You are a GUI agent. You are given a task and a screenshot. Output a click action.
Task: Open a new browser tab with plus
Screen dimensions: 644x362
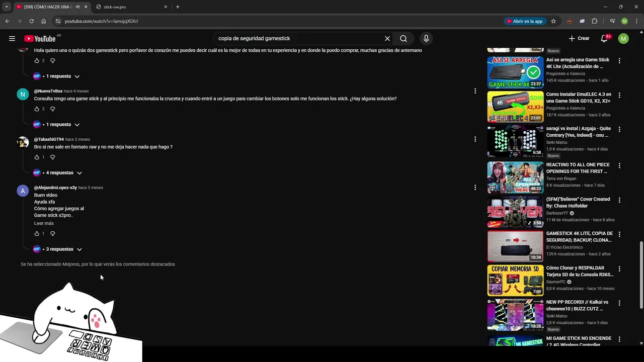coord(178,7)
